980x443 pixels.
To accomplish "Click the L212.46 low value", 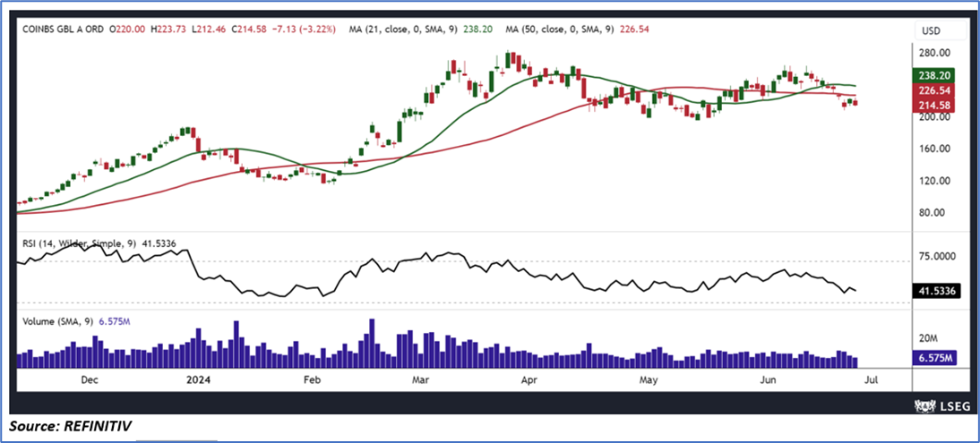I will [208, 28].
